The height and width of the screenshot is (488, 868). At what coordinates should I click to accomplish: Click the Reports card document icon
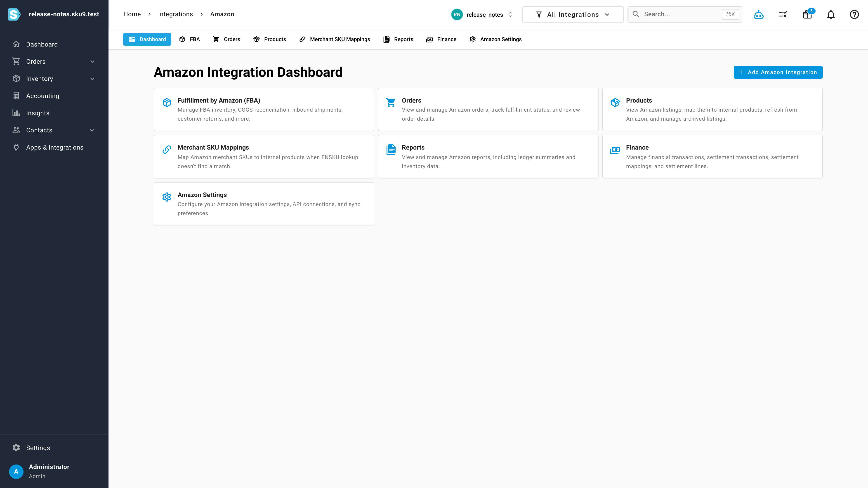(x=391, y=150)
